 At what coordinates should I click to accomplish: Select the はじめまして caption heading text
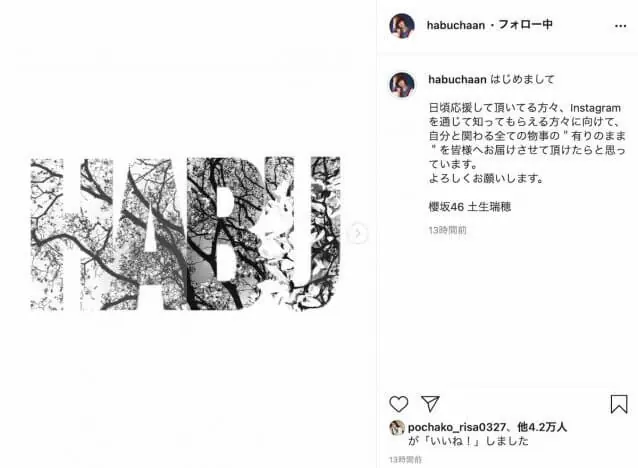coord(522,79)
